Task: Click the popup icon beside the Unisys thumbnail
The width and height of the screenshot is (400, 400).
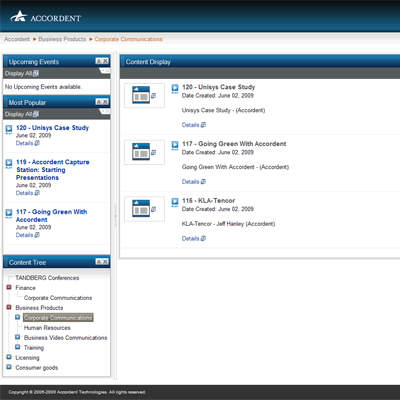Action: 154,96
